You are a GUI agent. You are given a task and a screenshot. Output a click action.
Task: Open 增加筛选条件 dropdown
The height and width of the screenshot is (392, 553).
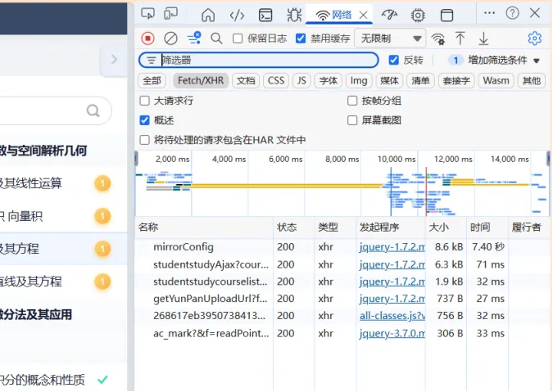(494, 61)
